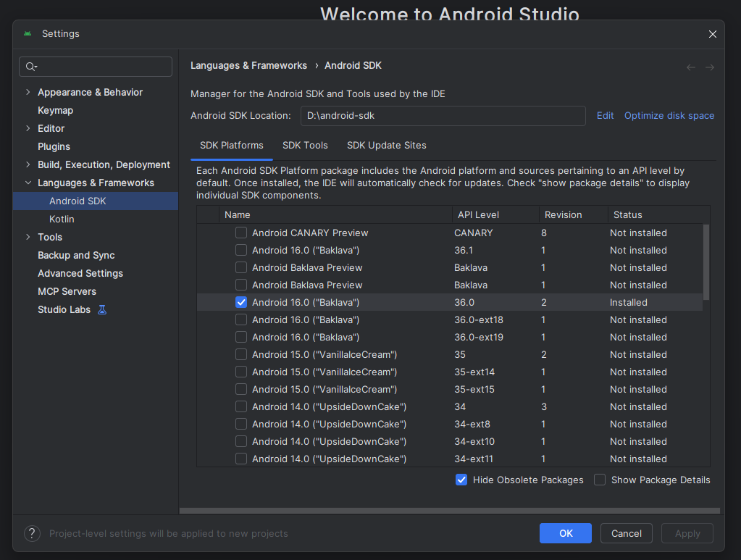
Task: Collapse Languages & Frameworks section
Action: click(28, 183)
